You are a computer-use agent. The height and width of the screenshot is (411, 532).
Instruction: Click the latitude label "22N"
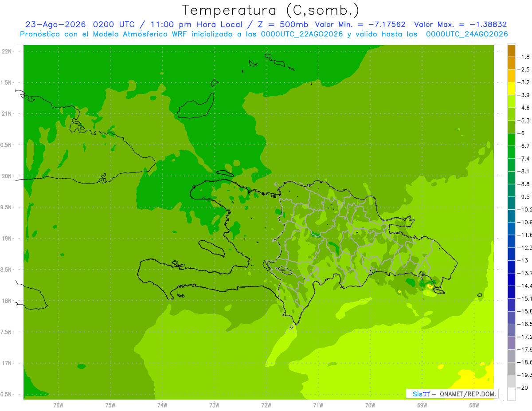tap(7, 51)
